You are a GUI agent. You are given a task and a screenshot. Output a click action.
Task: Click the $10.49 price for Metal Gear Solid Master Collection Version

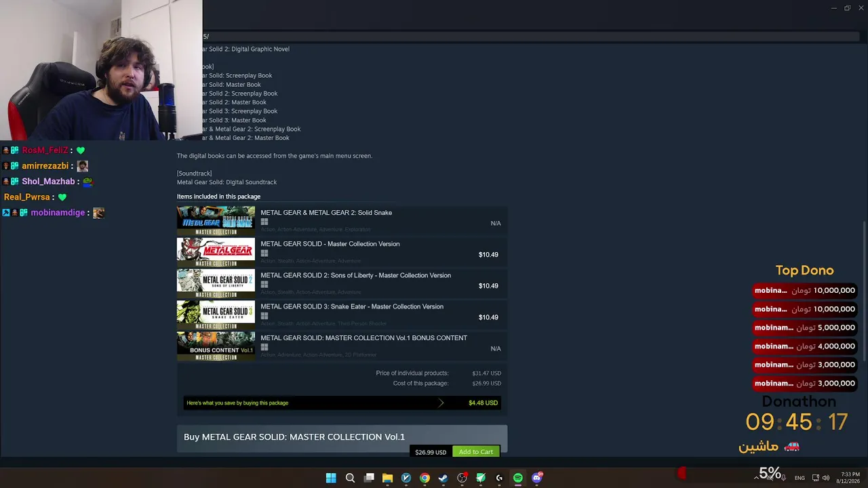[x=488, y=255]
